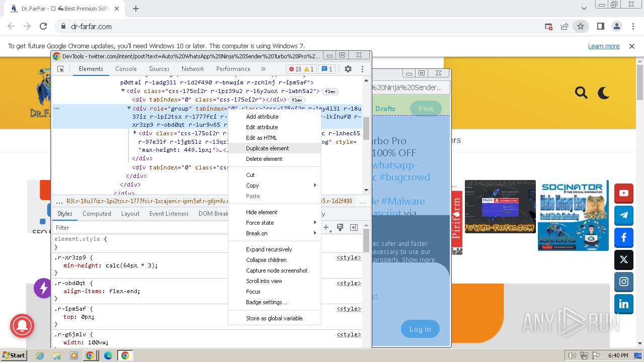
Task: Open the Computed styles tab
Action: (97, 214)
